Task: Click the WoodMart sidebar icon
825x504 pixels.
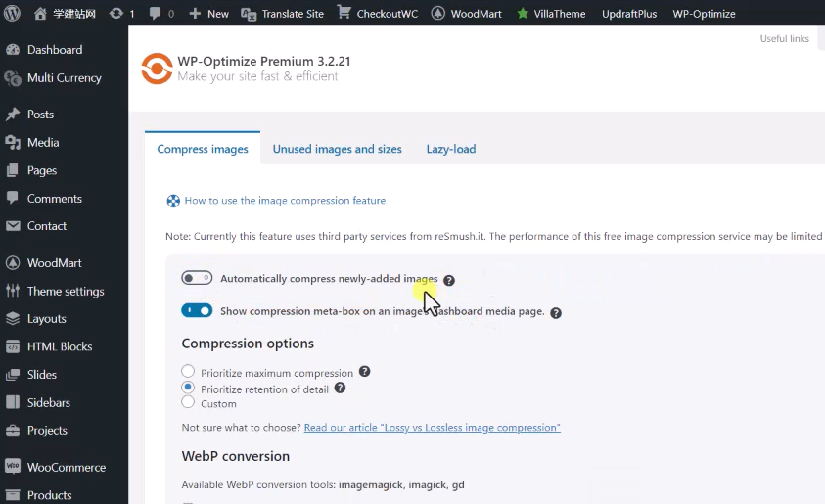Action: (13, 263)
